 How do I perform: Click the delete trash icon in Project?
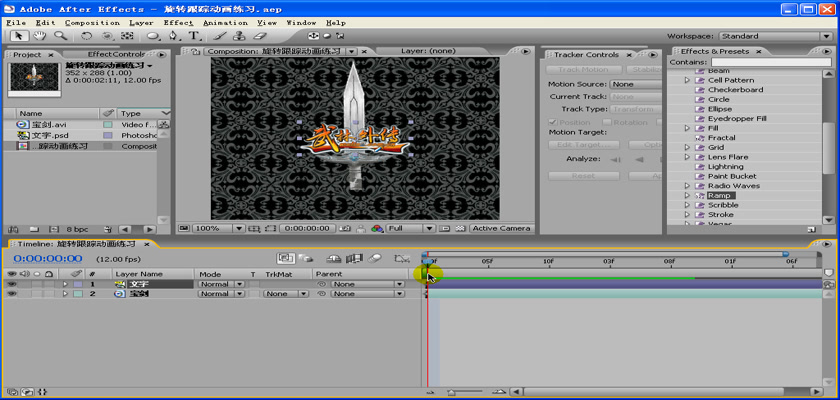coord(108,229)
